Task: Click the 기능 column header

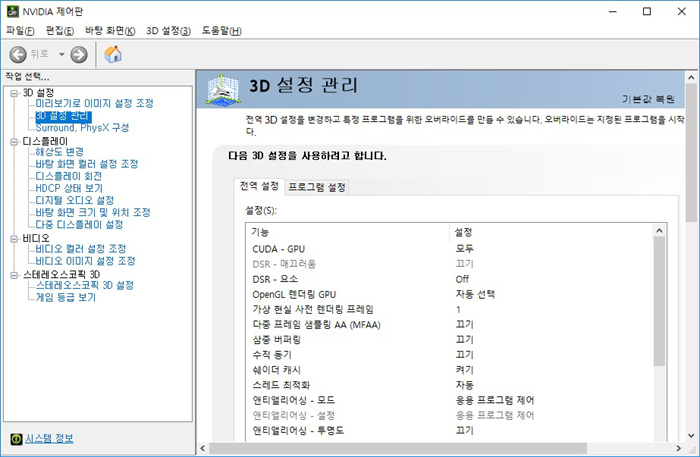Action: tap(348, 232)
